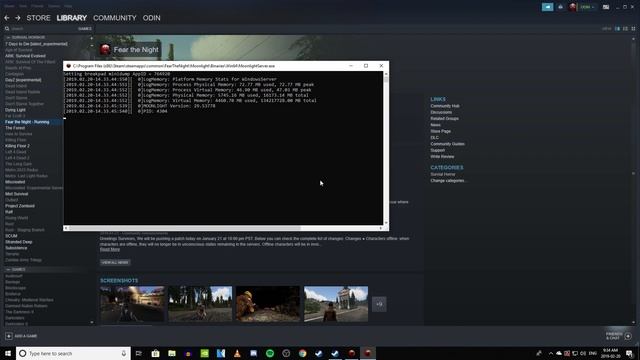Click the Fear the Night game icon
Viewport: 640px width, 360px height.
point(105,50)
